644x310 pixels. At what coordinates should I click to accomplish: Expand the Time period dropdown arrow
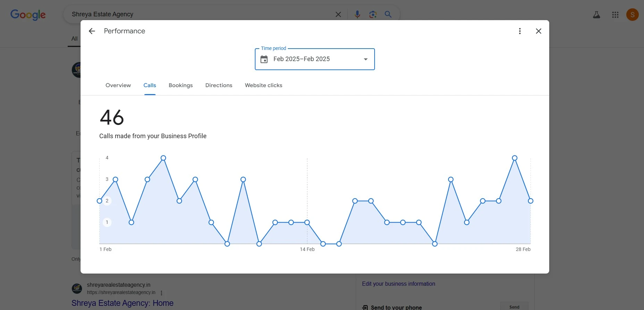tap(366, 59)
